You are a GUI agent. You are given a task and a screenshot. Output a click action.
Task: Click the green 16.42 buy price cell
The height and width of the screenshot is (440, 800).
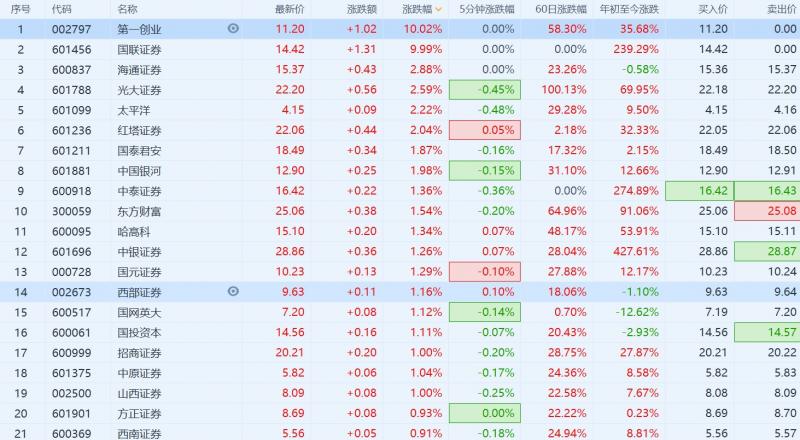point(699,190)
